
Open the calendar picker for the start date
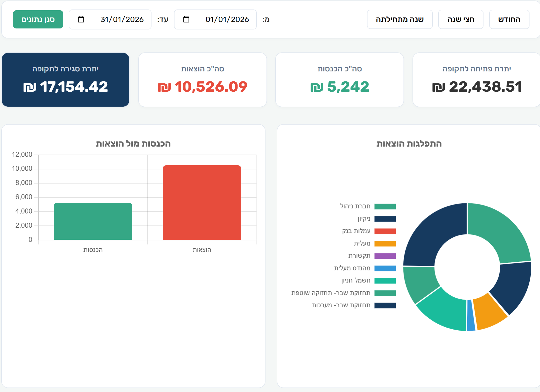coord(186,19)
